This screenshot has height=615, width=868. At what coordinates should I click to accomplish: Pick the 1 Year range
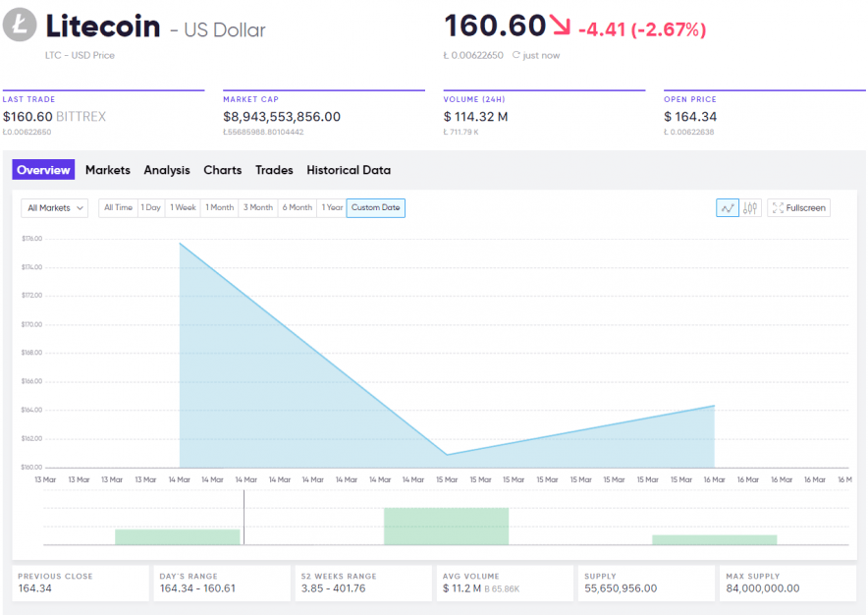(332, 208)
